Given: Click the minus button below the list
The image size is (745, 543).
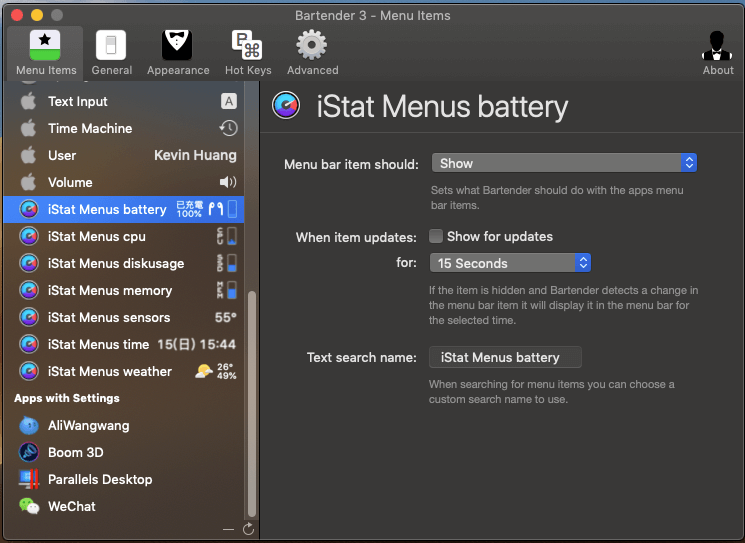Looking at the screenshot, I should [229, 529].
